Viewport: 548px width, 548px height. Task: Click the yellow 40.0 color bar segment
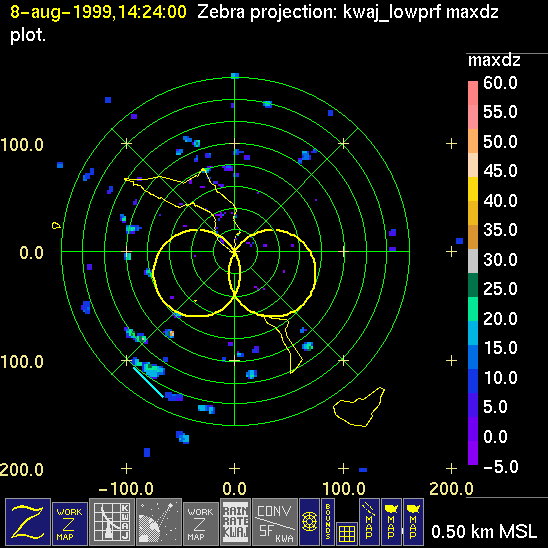click(473, 189)
